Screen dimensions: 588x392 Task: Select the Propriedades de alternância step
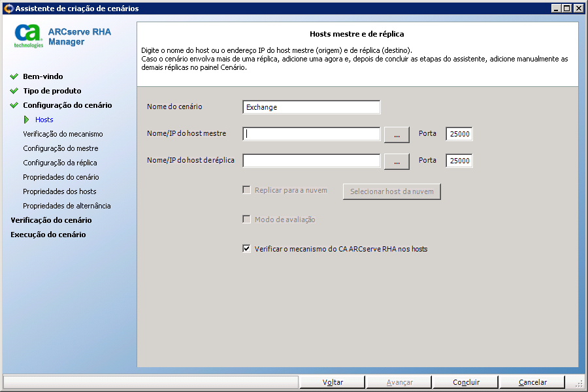[x=67, y=206]
